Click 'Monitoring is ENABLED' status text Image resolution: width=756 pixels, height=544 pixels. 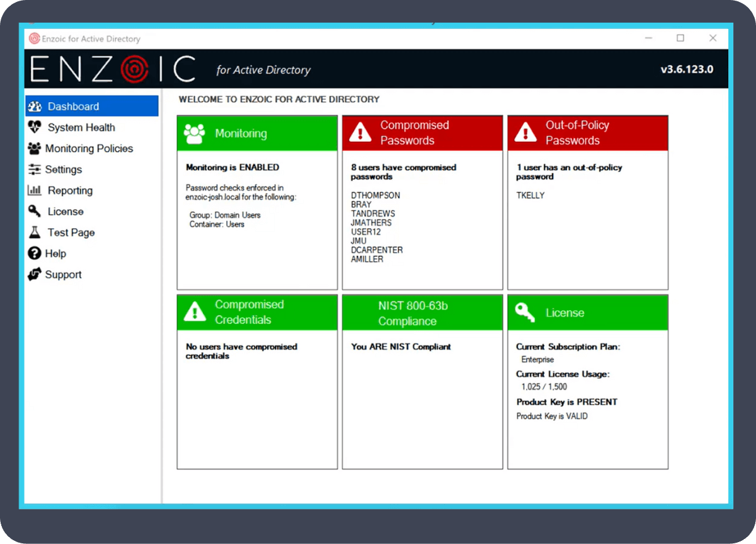tap(232, 168)
